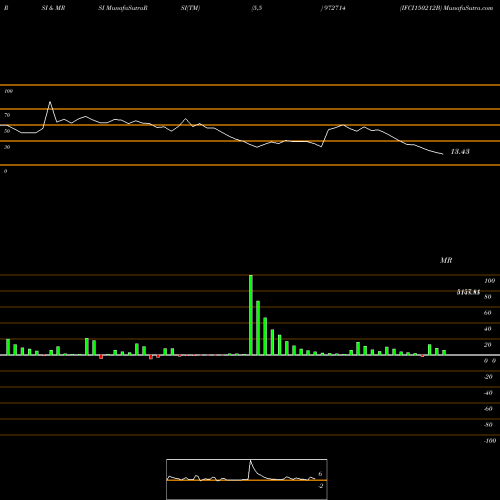Select the 'SI(TM)' header label
500x500 pixels.
pyautogui.click(x=190, y=8)
